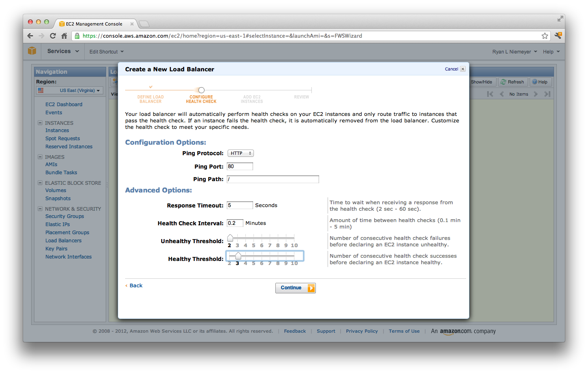
Task: Click the browser home icon
Action: [x=64, y=36]
